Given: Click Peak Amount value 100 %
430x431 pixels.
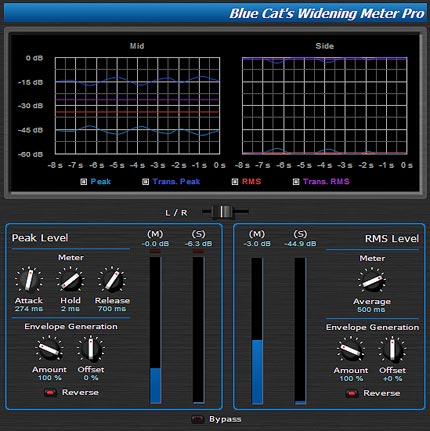Looking at the screenshot, I should point(50,378).
